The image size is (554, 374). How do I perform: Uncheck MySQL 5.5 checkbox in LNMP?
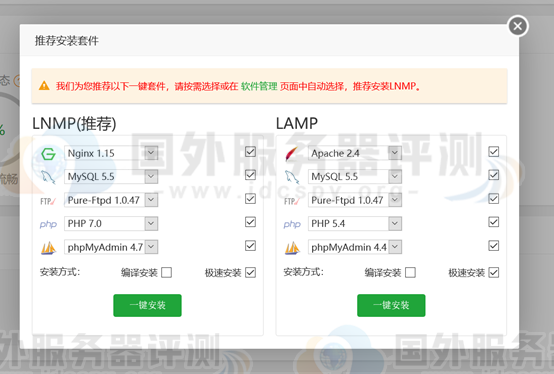pyautogui.click(x=250, y=175)
